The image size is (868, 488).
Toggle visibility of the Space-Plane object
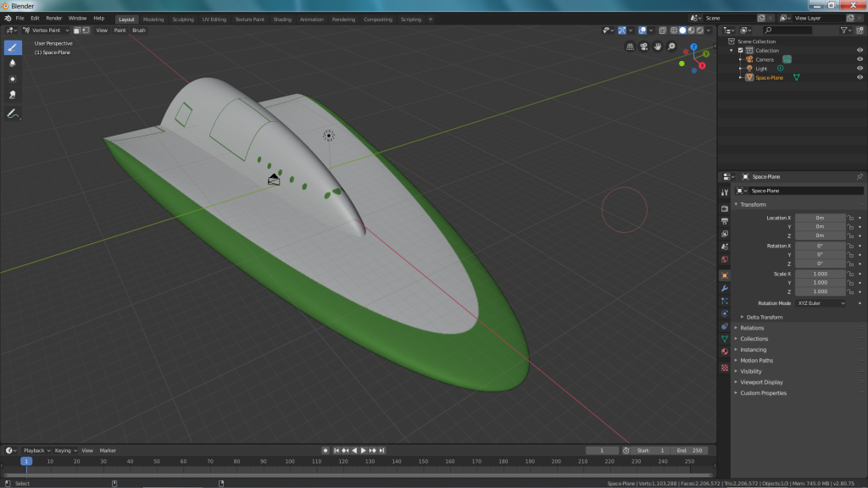coord(859,76)
